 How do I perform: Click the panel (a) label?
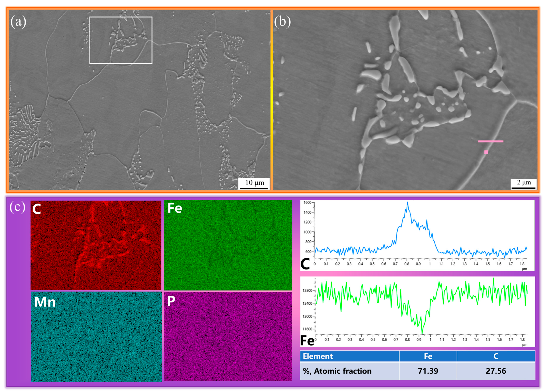(x=18, y=22)
